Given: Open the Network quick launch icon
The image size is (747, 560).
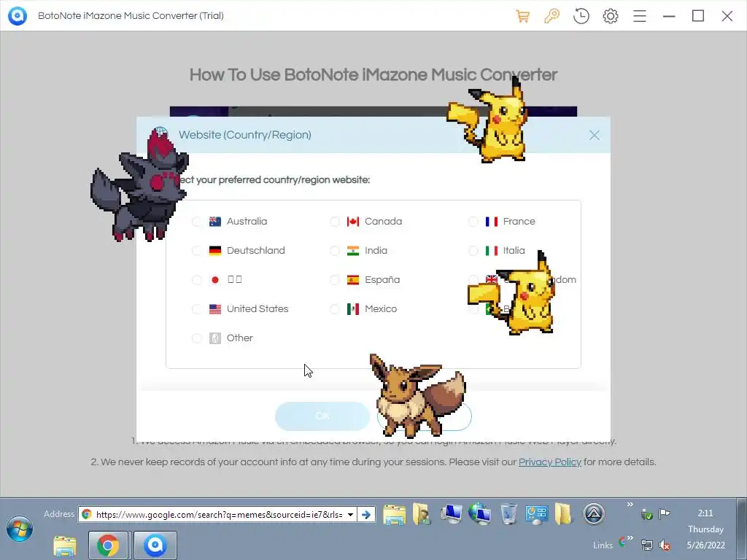Looking at the screenshot, I should pos(480,514).
